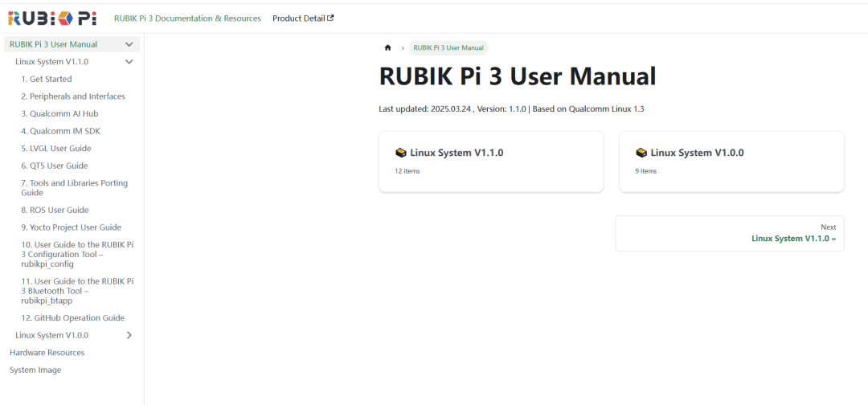Click the RUBIK Pi 3 User Manual breadcrumb

pyautogui.click(x=449, y=47)
